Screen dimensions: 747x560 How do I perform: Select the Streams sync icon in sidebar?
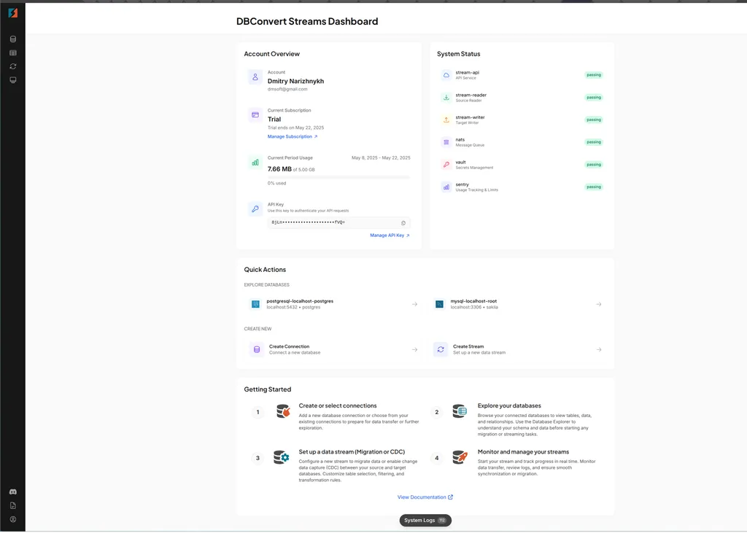pos(12,66)
